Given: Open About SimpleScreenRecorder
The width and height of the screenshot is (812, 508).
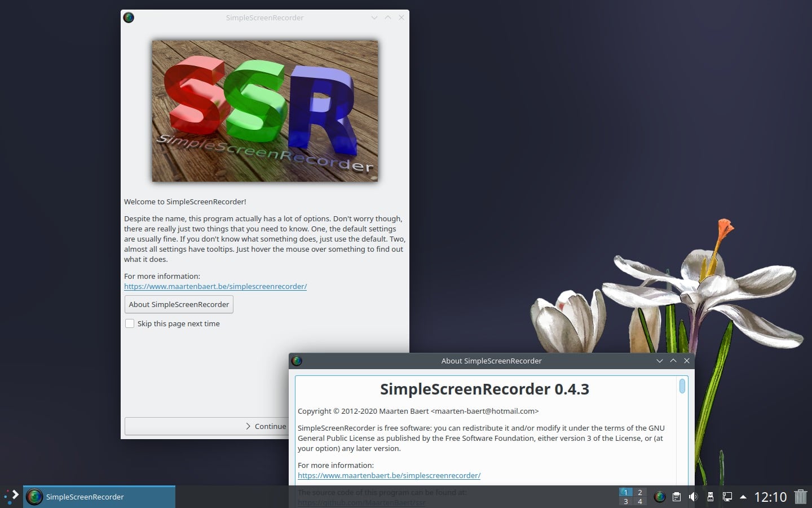Looking at the screenshot, I should coord(178,304).
